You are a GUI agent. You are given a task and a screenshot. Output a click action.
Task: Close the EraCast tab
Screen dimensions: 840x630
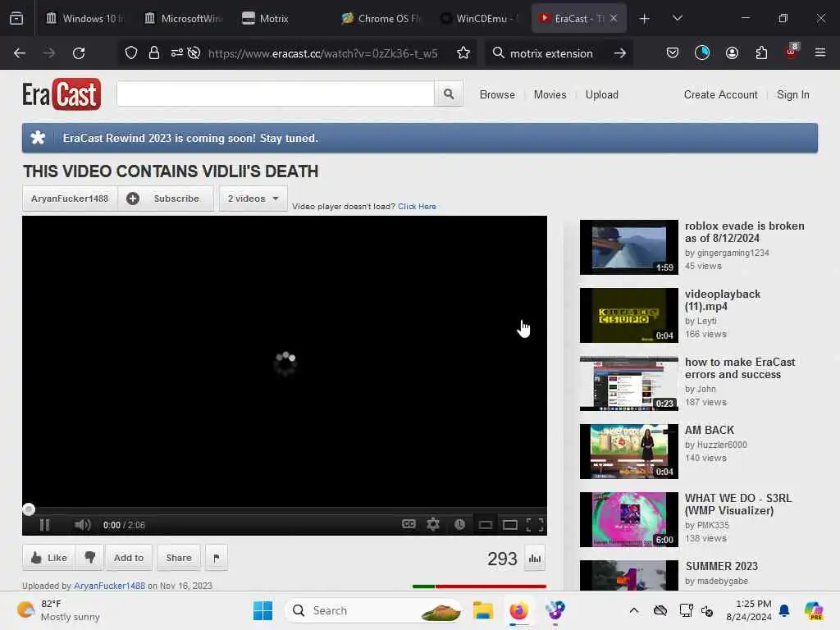[x=614, y=18]
